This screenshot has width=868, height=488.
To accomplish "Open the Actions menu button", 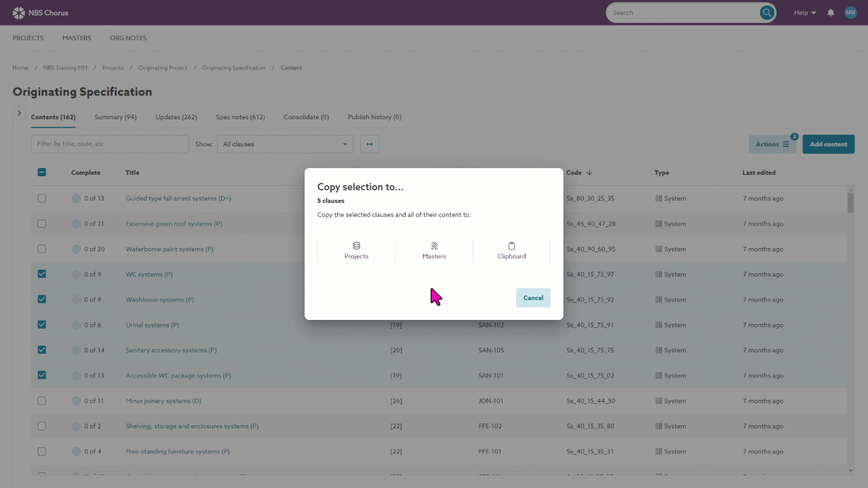I will [772, 144].
